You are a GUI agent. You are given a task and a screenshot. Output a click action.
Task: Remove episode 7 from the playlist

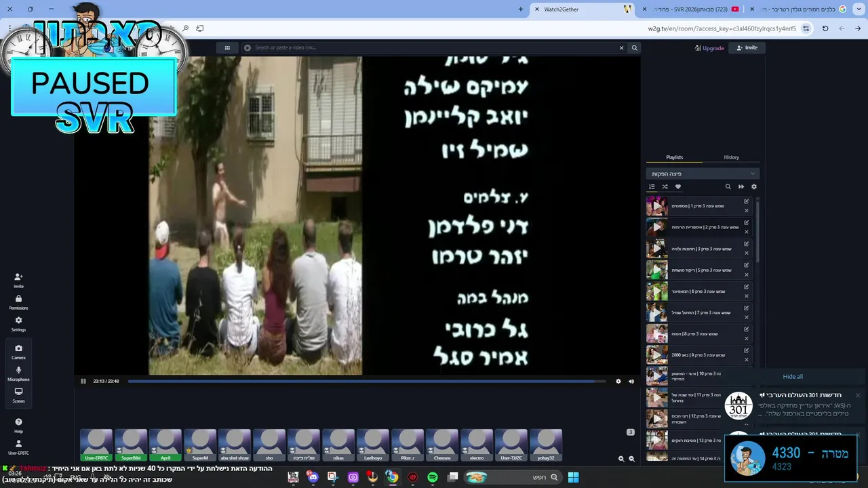[x=747, y=317]
